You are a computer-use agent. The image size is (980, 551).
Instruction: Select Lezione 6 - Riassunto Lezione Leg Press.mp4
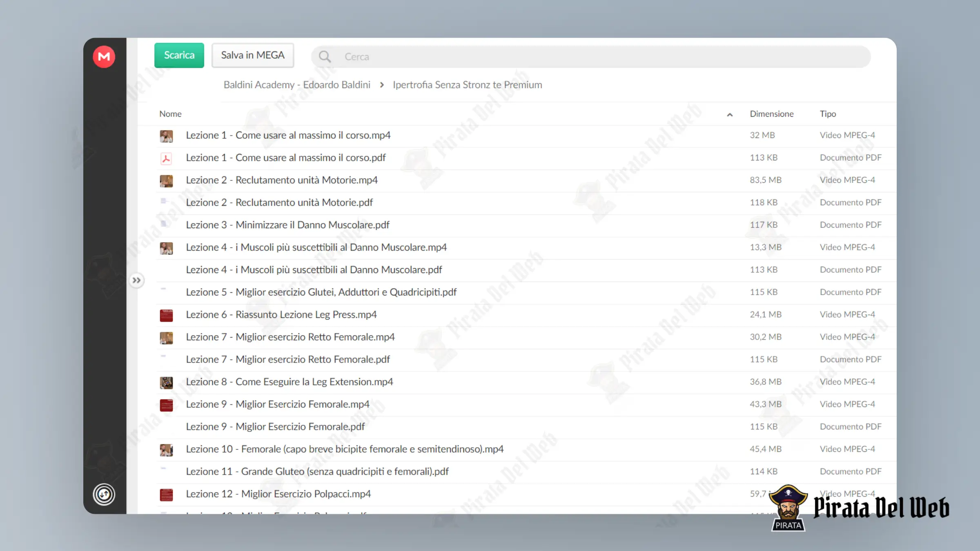(281, 315)
